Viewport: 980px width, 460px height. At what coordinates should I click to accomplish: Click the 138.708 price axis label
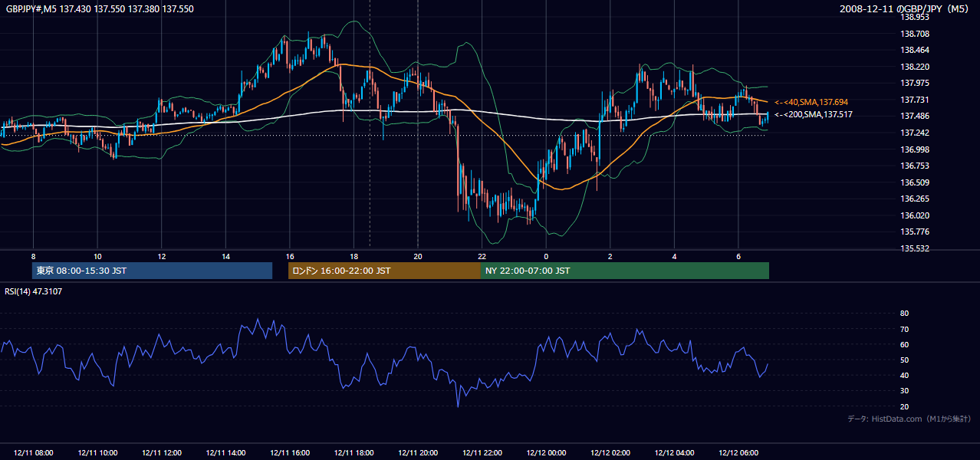[x=915, y=34]
